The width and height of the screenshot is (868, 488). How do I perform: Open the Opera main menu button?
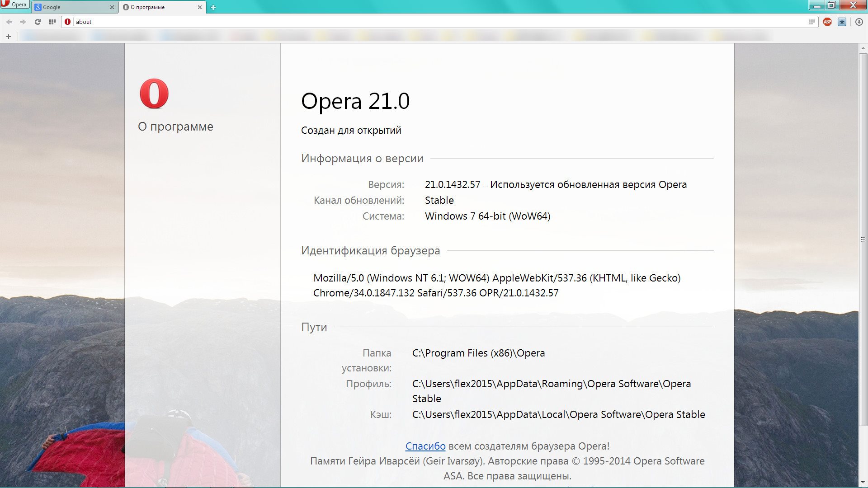(14, 5)
